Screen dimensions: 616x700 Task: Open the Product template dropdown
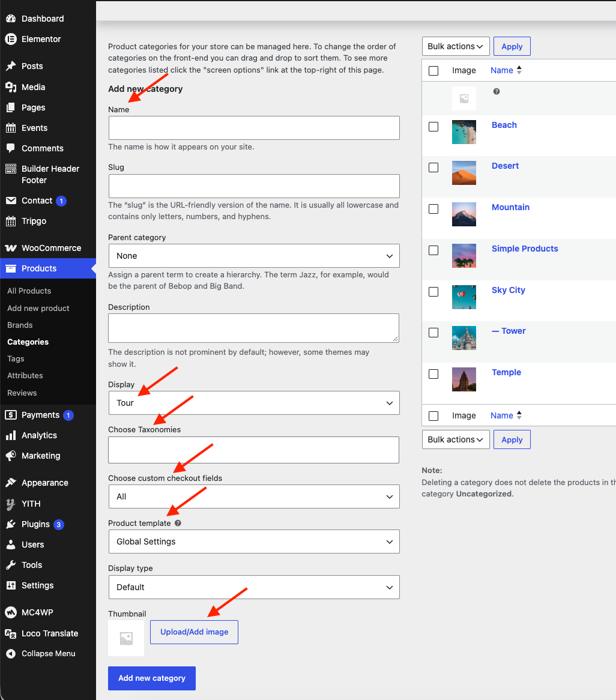254,542
